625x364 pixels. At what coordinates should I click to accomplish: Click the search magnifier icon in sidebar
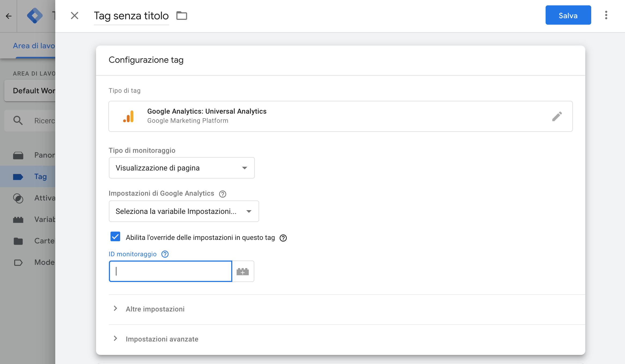coord(18,121)
